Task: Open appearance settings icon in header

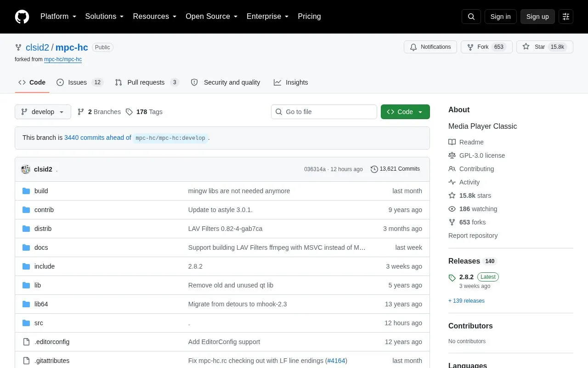Action: [x=566, y=17]
